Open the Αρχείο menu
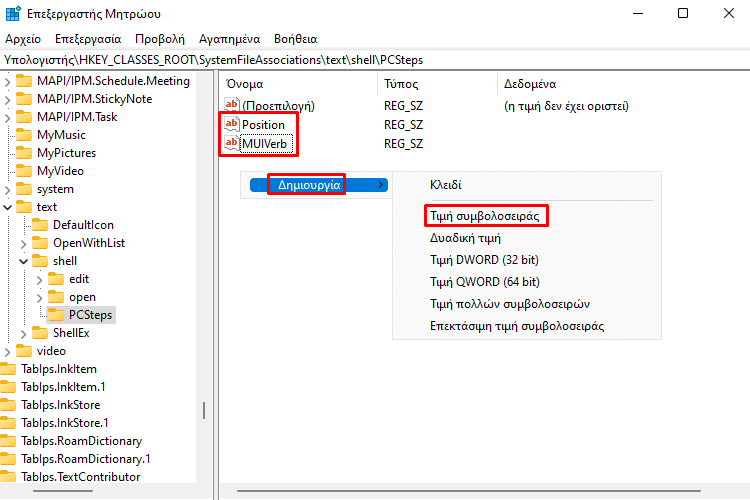750x500 pixels. [x=23, y=39]
